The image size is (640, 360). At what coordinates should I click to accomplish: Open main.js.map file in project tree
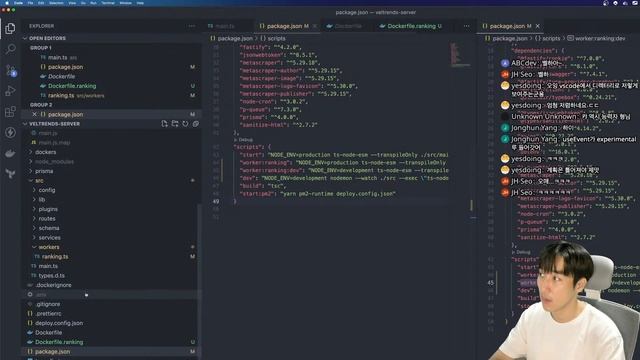[54, 142]
